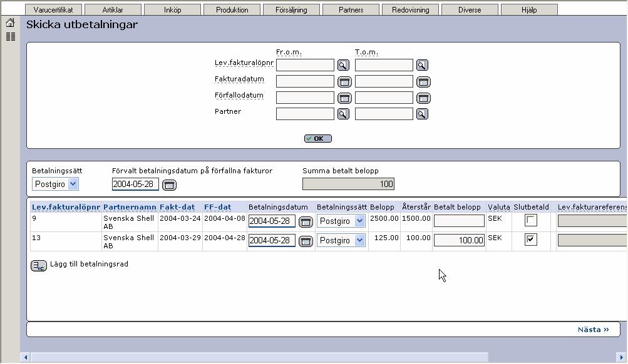Screen dimensions: 628x364
Task: Click the Nästa » link
Action: click(x=593, y=330)
